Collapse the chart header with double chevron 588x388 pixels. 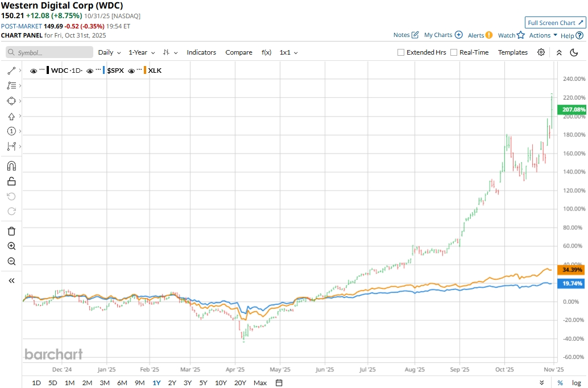coord(559,52)
